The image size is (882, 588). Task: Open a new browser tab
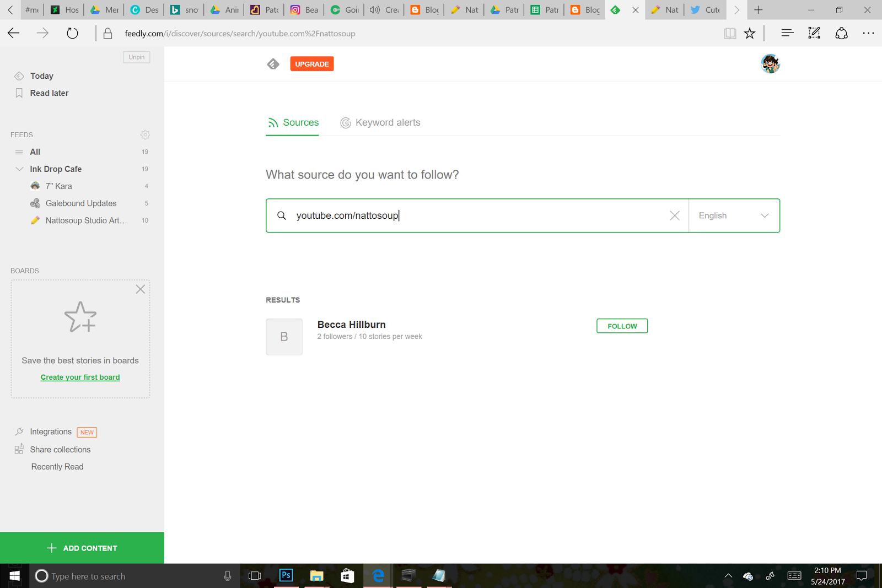tap(759, 10)
